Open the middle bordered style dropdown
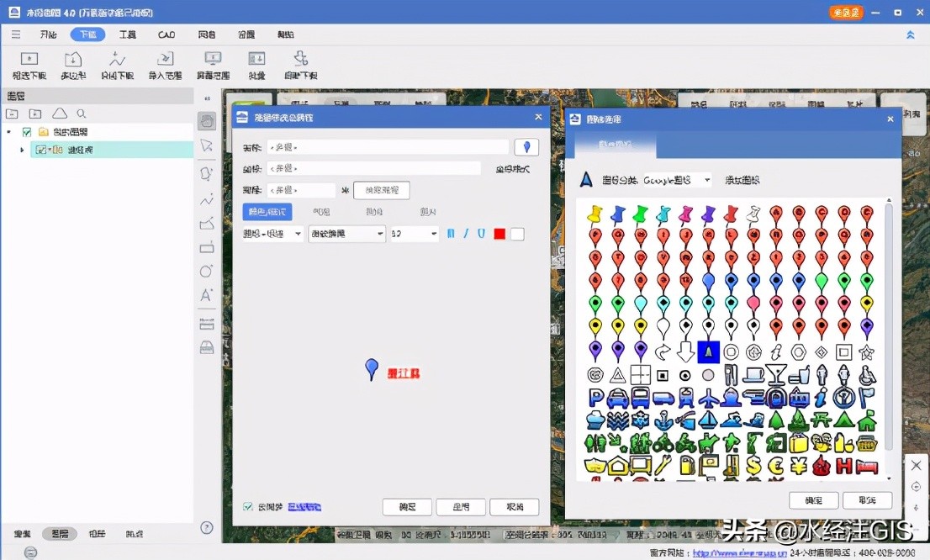The height and width of the screenshot is (560, 930). (x=346, y=234)
